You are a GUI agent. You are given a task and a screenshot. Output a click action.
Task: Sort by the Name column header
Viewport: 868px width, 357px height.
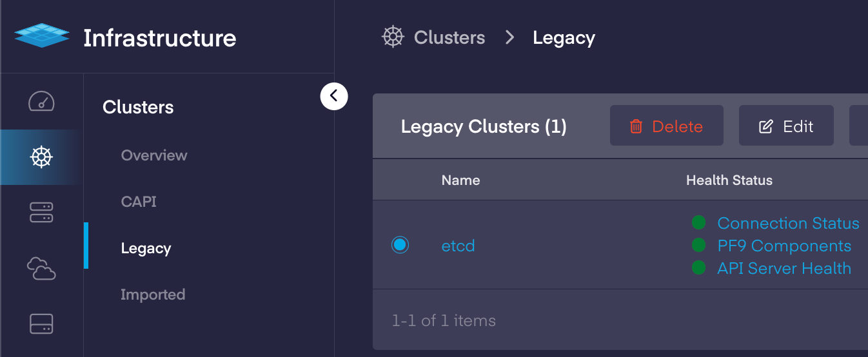(x=460, y=180)
